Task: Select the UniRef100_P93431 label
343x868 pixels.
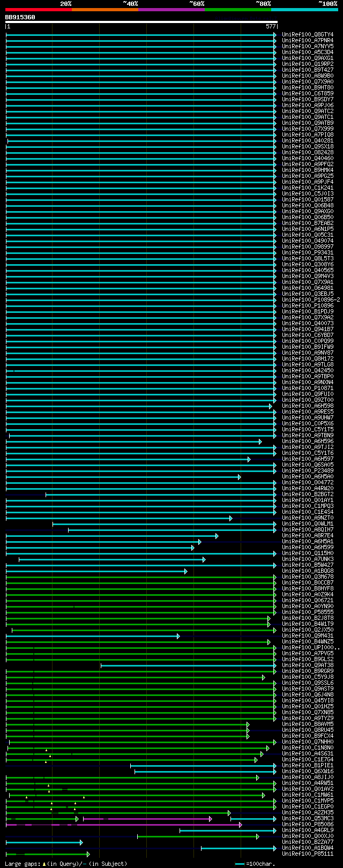Action: [308, 253]
